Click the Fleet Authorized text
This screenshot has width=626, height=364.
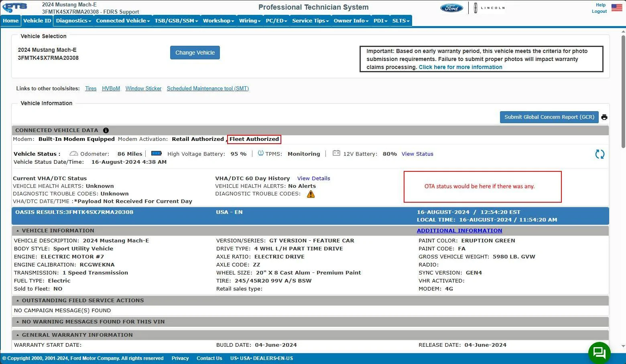[254, 139]
